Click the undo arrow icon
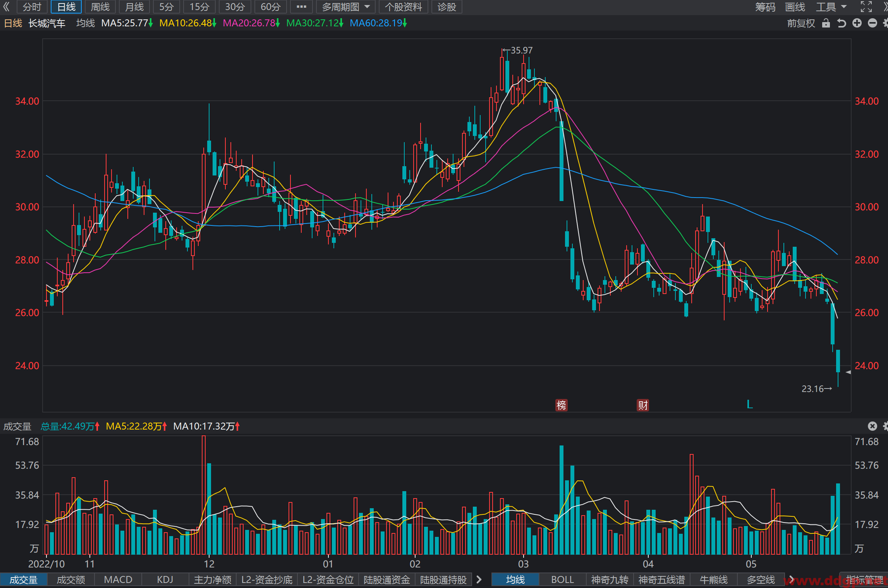Screen dimensions: 888x588 (842, 23)
